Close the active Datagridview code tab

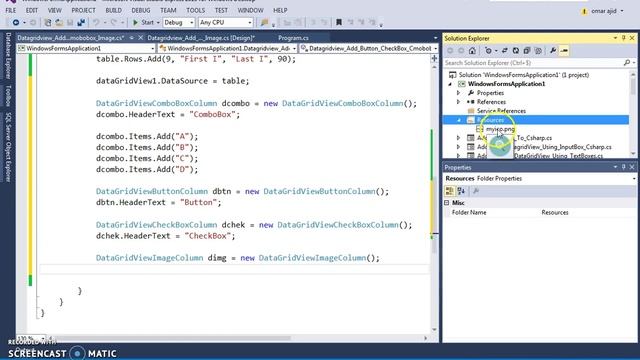click(x=140, y=38)
